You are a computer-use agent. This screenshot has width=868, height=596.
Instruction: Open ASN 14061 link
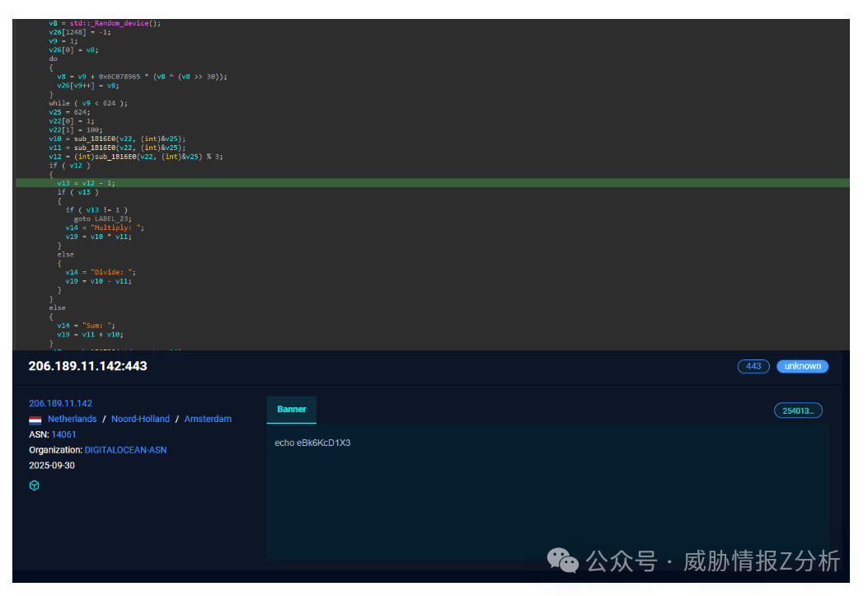[x=63, y=434]
